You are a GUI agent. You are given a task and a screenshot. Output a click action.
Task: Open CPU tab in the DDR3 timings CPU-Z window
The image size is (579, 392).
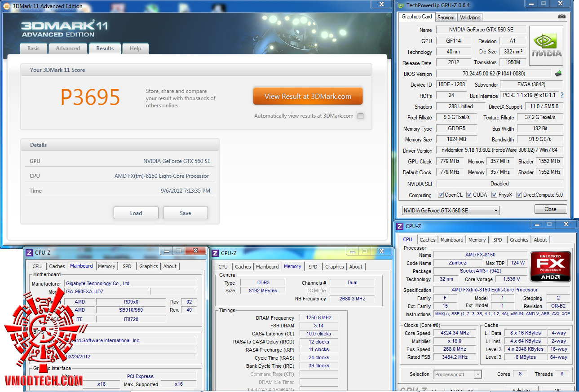tap(223, 267)
